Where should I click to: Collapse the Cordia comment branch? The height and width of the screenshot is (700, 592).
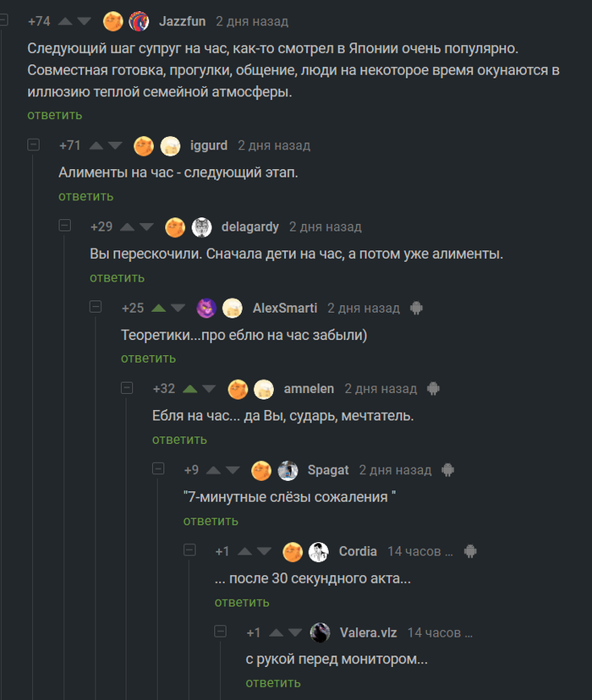coord(189,550)
